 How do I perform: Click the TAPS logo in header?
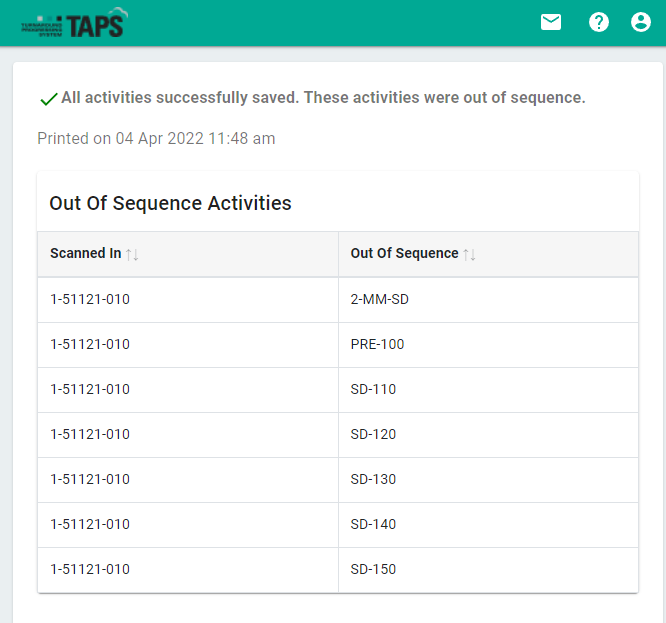(80, 24)
